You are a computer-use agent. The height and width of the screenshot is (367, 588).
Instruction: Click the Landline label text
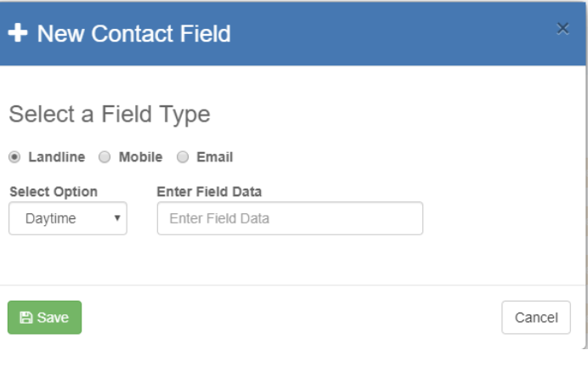[56, 157]
